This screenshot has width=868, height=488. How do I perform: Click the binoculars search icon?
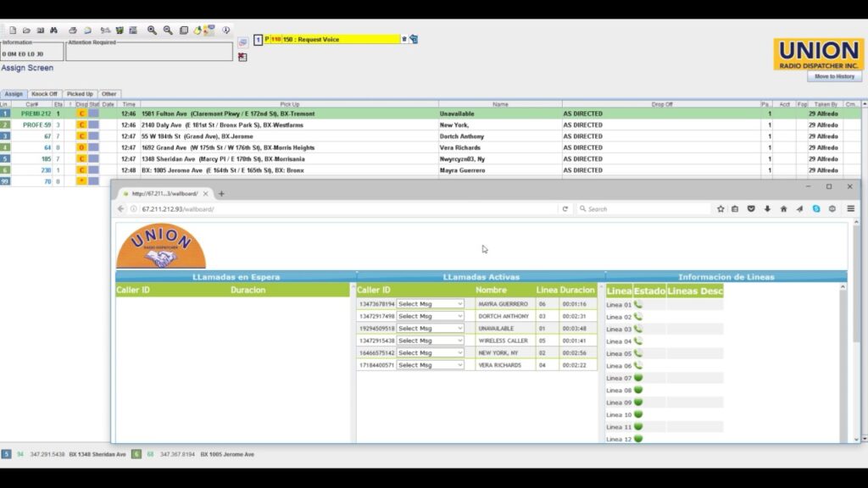pyautogui.click(x=53, y=30)
